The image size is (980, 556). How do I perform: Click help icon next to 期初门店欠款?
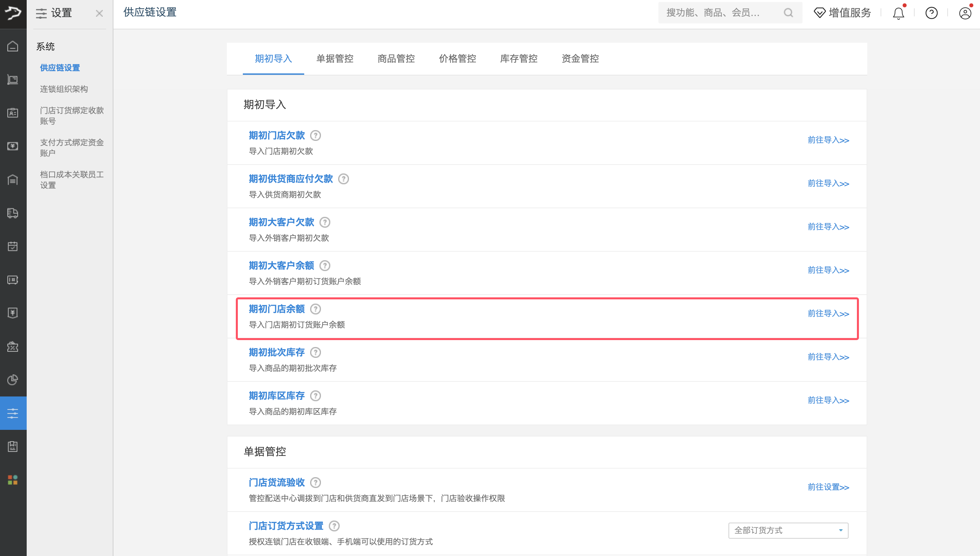point(315,135)
